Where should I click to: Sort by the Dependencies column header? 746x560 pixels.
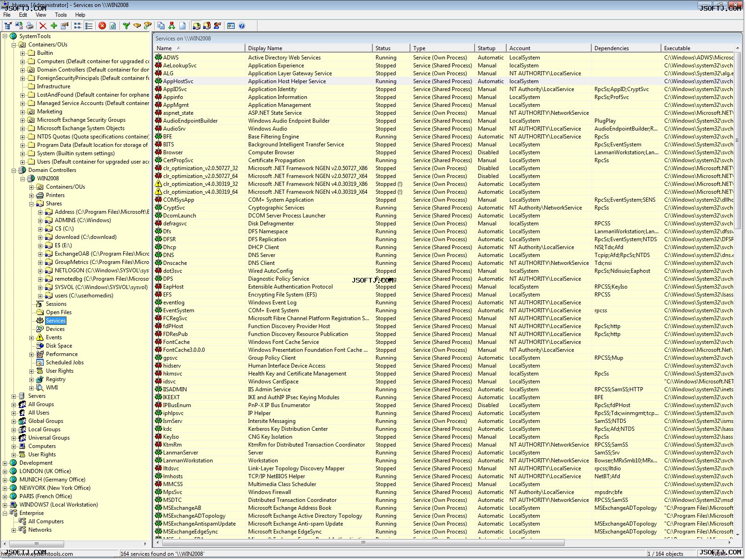(627, 48)
